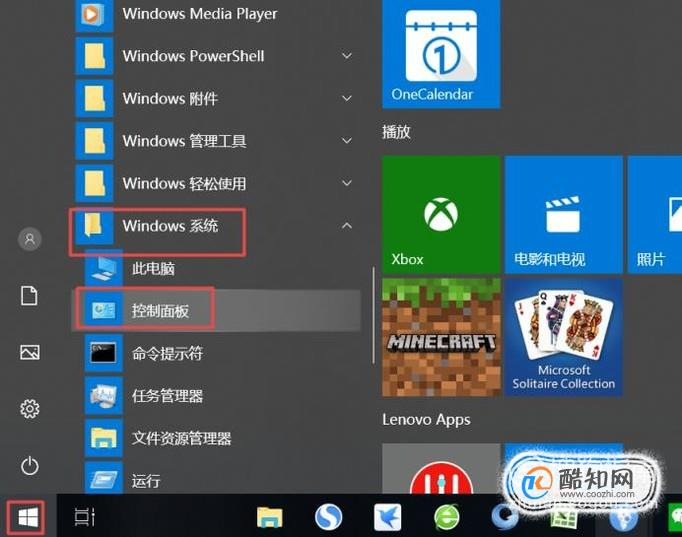
Task: Click the Windows 附件 folder icon
Action: tap(94, 98)
